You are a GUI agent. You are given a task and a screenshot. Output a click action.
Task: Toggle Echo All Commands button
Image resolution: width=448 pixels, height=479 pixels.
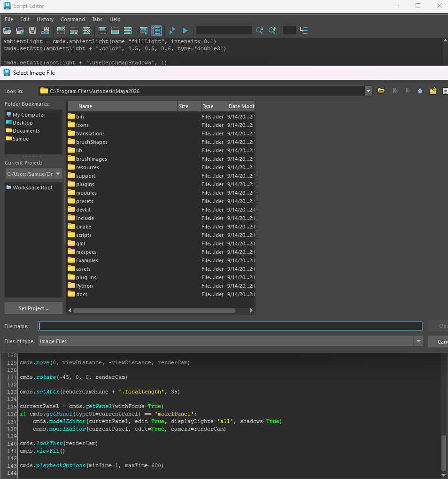pyautogui.click(x=144, y=31)
